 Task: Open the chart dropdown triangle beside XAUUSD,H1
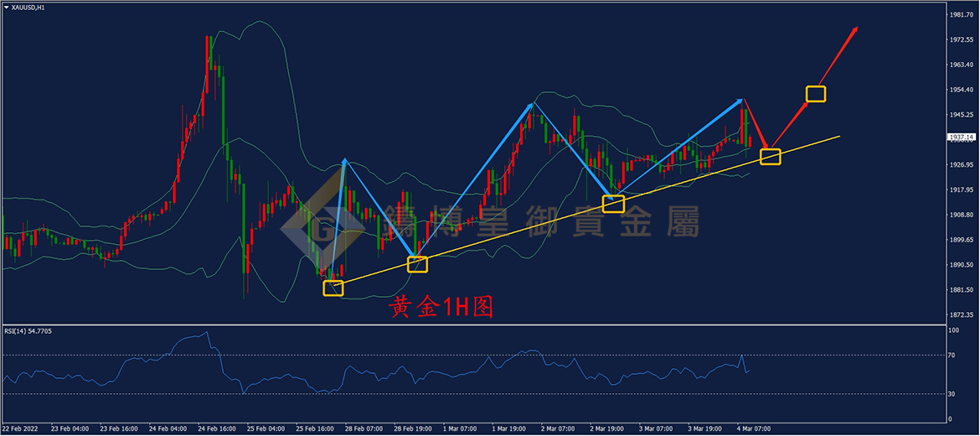point(7,8)
